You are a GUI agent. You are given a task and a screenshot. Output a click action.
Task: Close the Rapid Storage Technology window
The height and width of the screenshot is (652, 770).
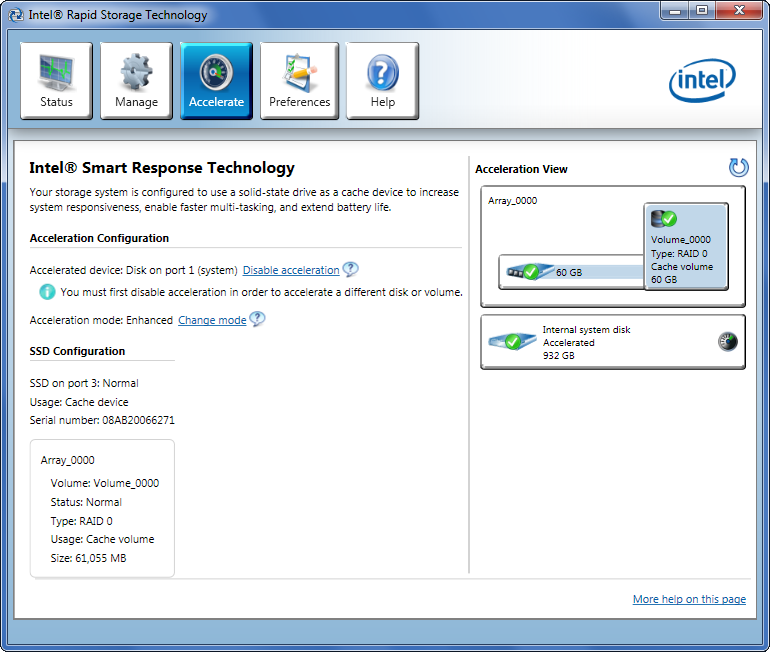point(740,11)
